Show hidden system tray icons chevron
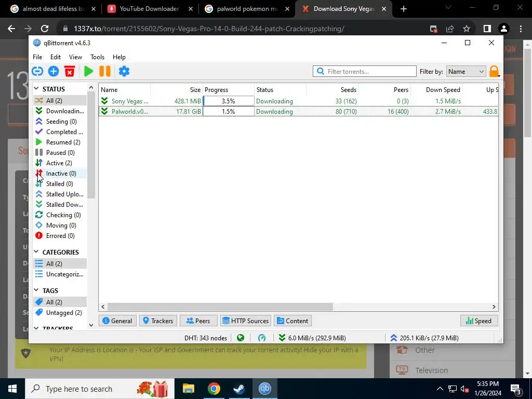This screenshot has height=399, width=532. (x=440, y=389)
